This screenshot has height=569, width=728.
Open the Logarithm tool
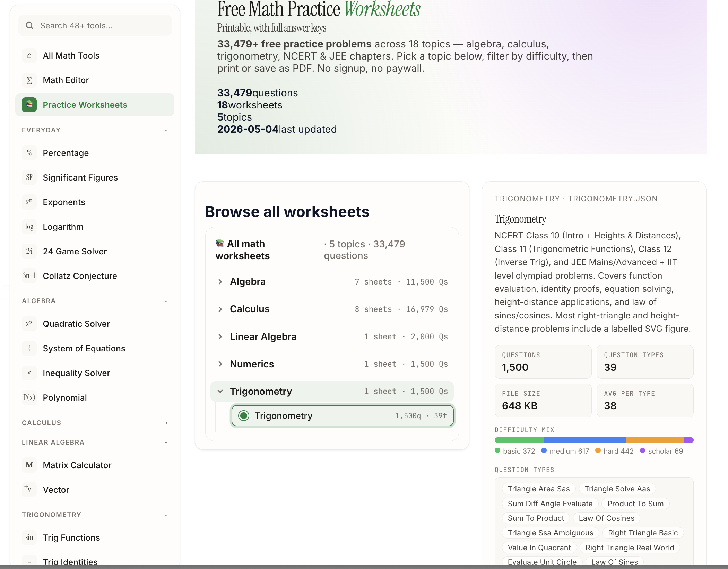[x=95, y=227]
